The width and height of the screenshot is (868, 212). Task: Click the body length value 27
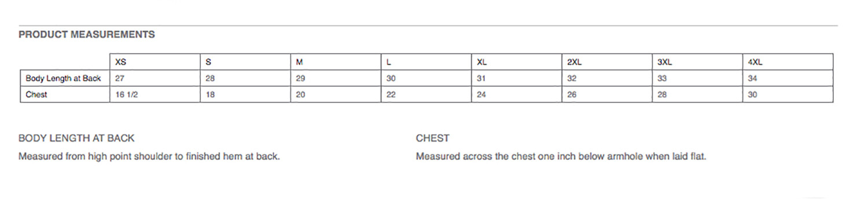pos(120,79)
